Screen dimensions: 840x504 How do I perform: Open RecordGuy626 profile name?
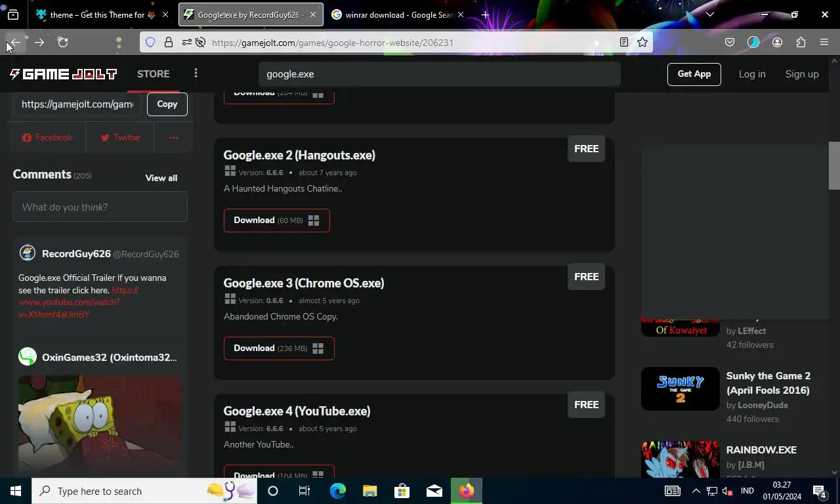pos(76,254)
